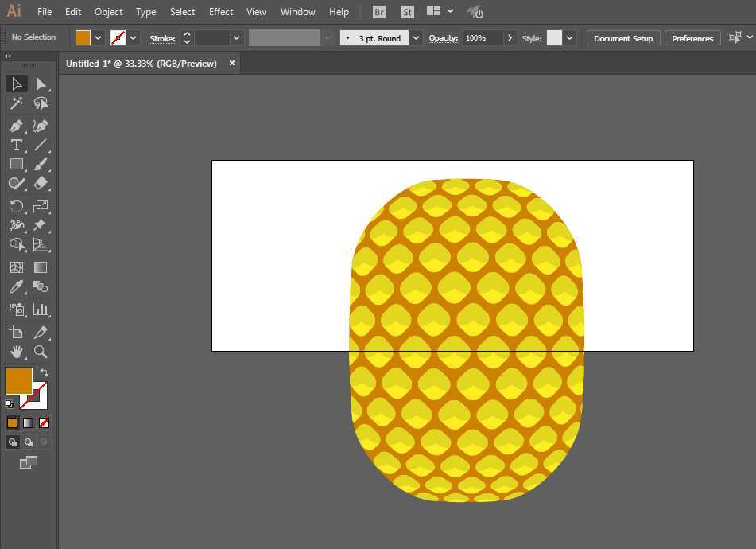Choose the Magic Wand tool
The width and height of the screenshot is (756, 549).
tap(16, 103)
